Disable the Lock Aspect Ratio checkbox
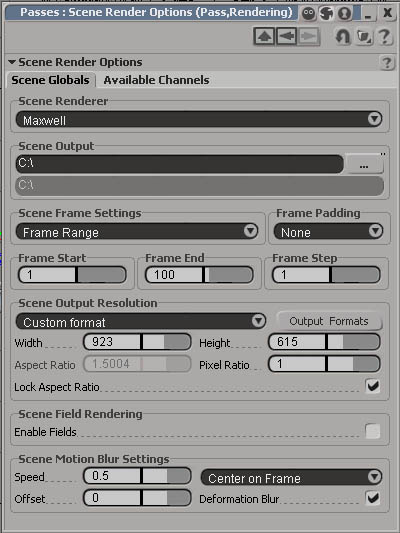 tap(373, 386)
